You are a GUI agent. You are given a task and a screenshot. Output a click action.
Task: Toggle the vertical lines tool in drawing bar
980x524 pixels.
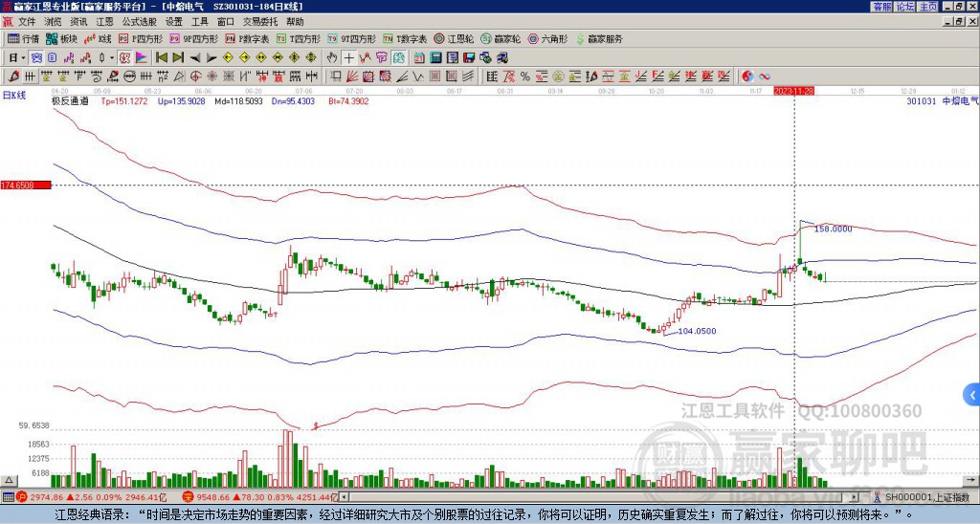tap(30, 76)
